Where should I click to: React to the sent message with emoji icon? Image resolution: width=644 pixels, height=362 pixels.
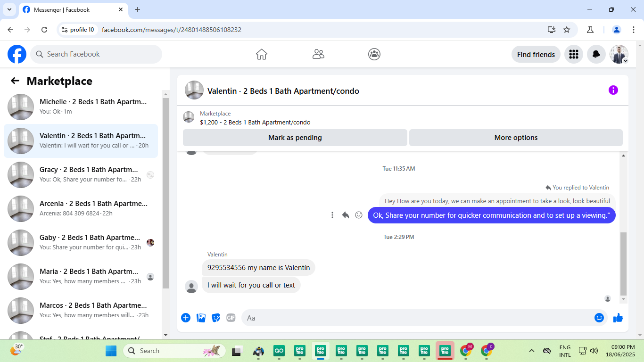click(359, 215)
